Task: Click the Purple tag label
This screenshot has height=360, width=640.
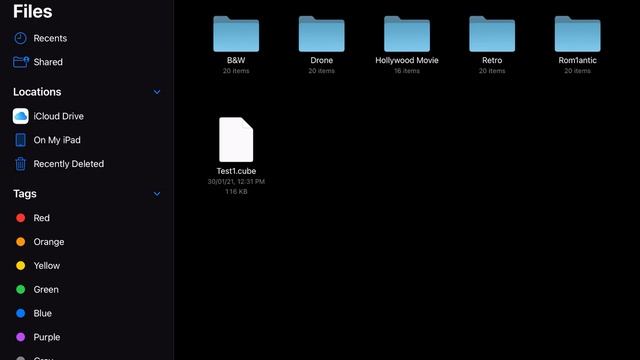Action: pyautogui.click(x=47, y=338)
